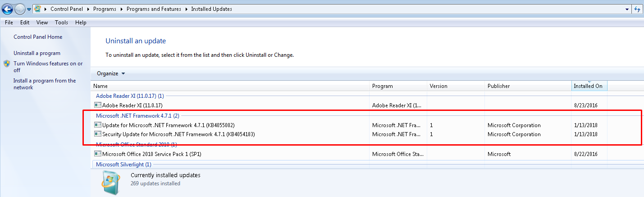Click the Forward navigation arrow button
The width and height of the screenshot is (644, 197).
click(20, 9)
